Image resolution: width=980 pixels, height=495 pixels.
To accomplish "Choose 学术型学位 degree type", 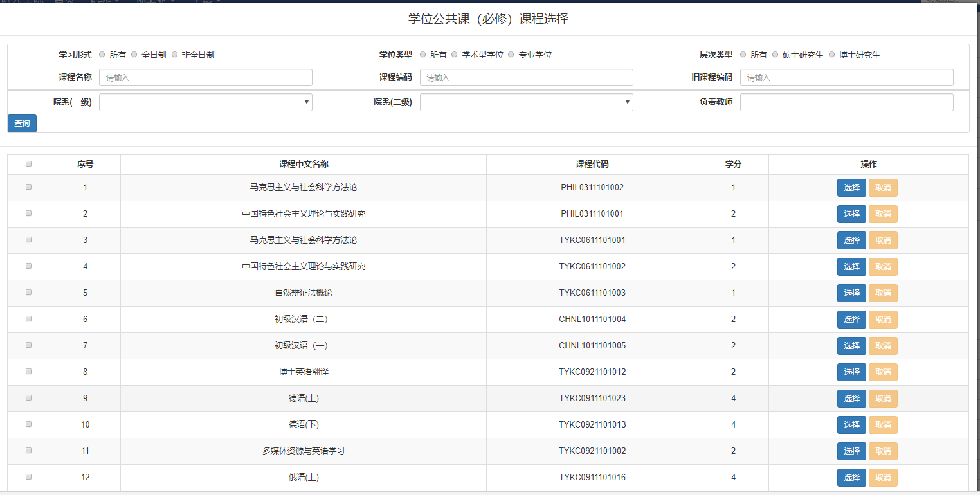I will (455, 55).
